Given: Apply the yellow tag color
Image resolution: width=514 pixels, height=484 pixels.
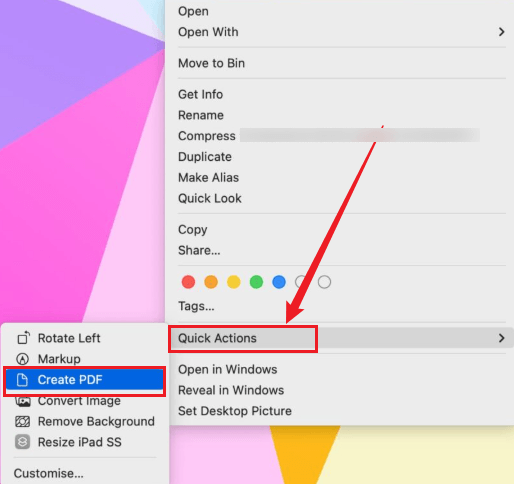Looking at the screenshot, I should 234,282.
